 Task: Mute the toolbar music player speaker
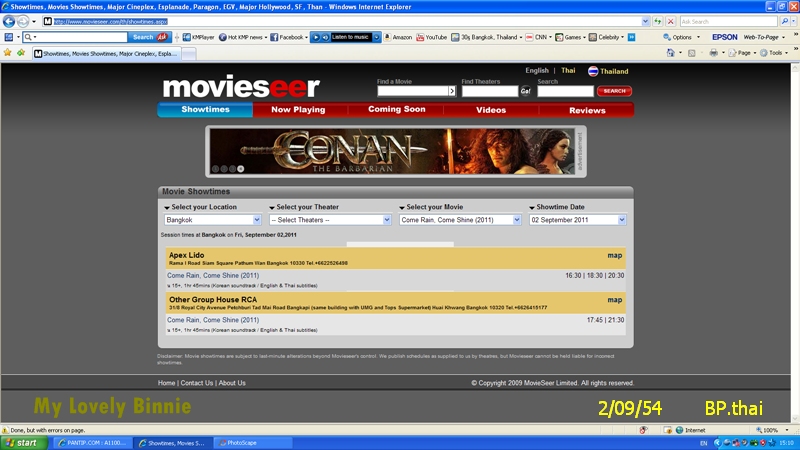(325, 37)
